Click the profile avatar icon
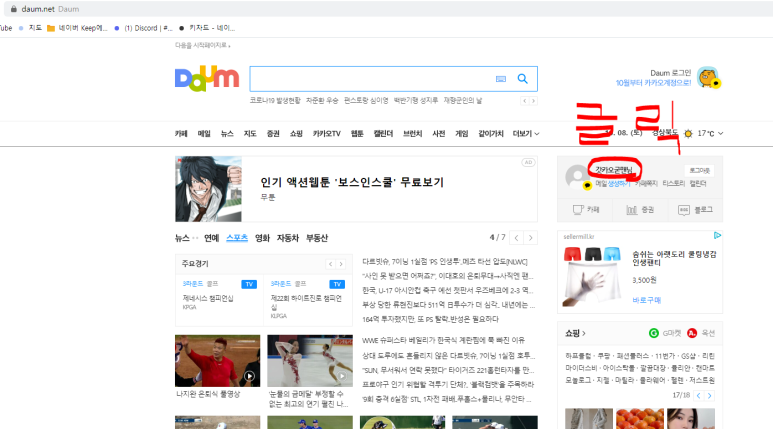 pos(578,177)
